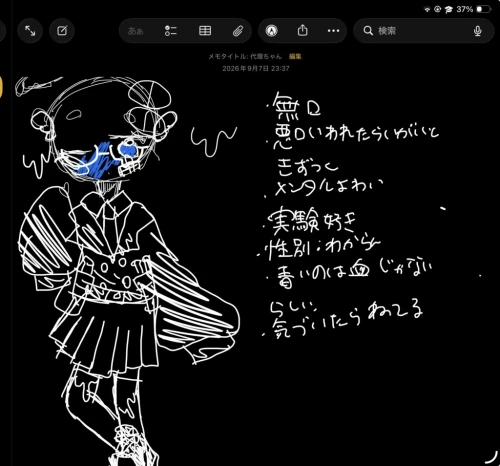Screen dimensions: 500x466
Task: Expand the note to full screen
Action: (30, 31)
